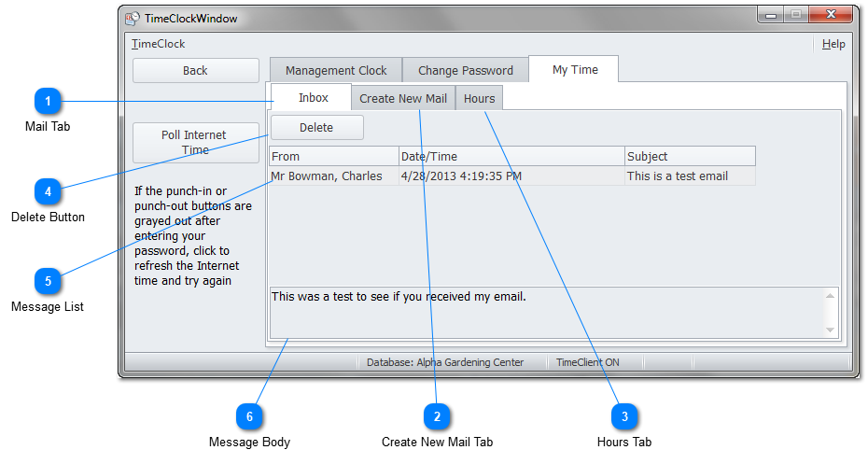Viewport: 868px width, 464px height.
Task: Click the blue callout badge number 3
Action: click(624, 415)
